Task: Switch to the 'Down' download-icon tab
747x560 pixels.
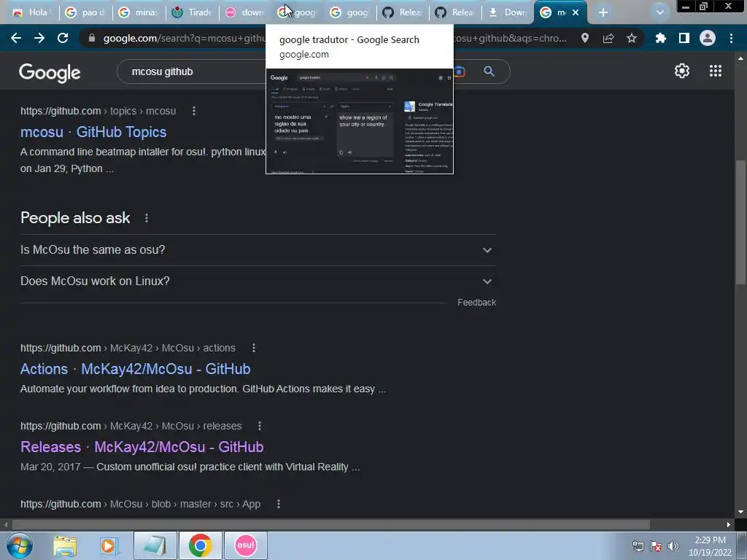Action: tap(508, 12)
